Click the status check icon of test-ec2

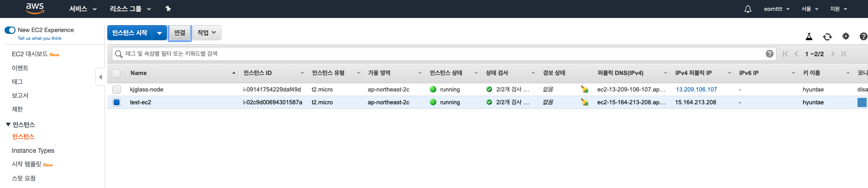pos(489,102)
